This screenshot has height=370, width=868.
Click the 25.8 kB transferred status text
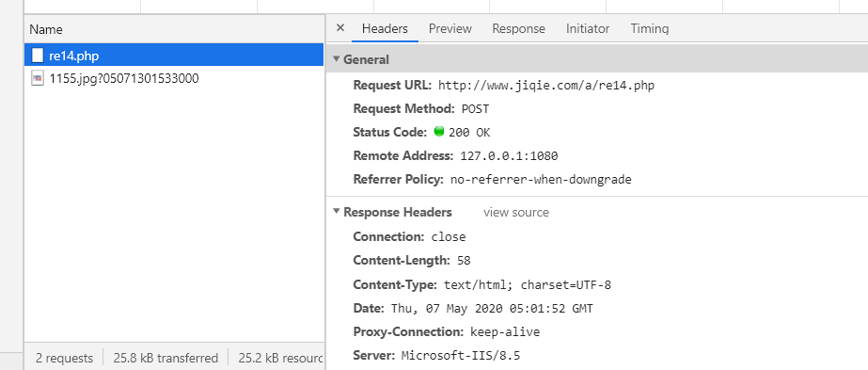(x=166, y=358)
